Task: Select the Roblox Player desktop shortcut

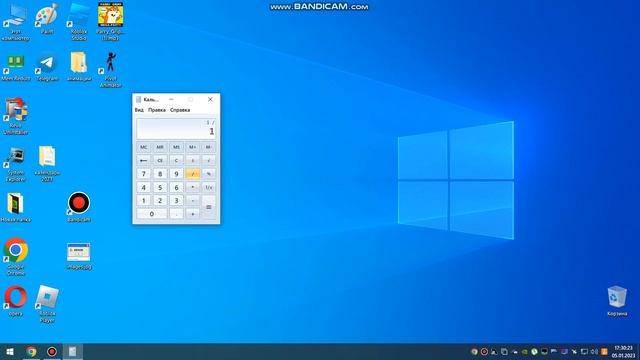Action: pyautogui.click(x=47, y=304)
